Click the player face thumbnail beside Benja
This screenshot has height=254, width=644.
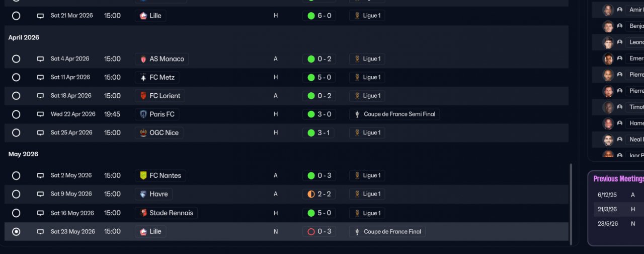608,26
